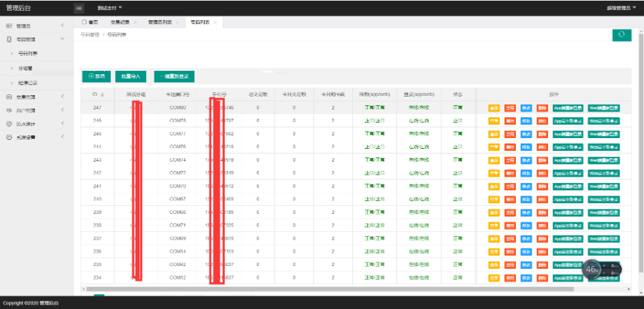Collapse the 号码管理 sidebar menu
Image resolution: width=644 pixels, height=309 pixels.
pos(36,40)
